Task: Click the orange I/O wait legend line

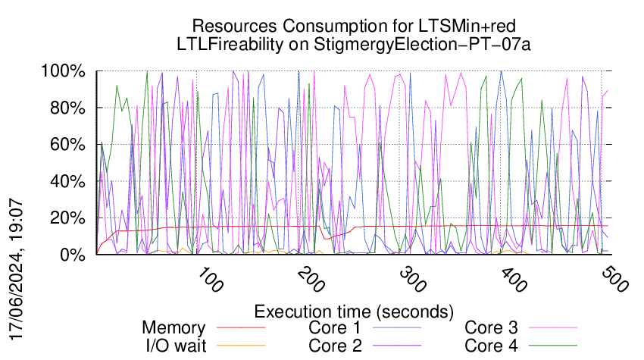Action: point(241,346)
